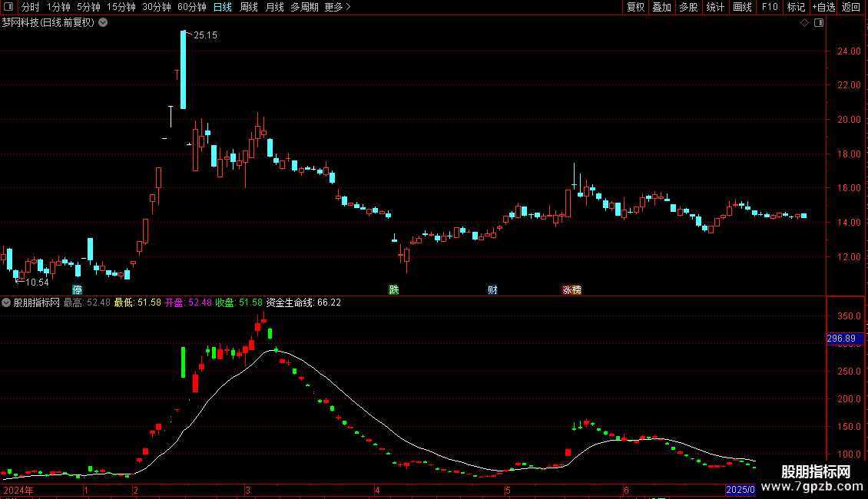Toggle the right side panel icon
The width and height of the screenshot is (868, 499).
point(819,23)
